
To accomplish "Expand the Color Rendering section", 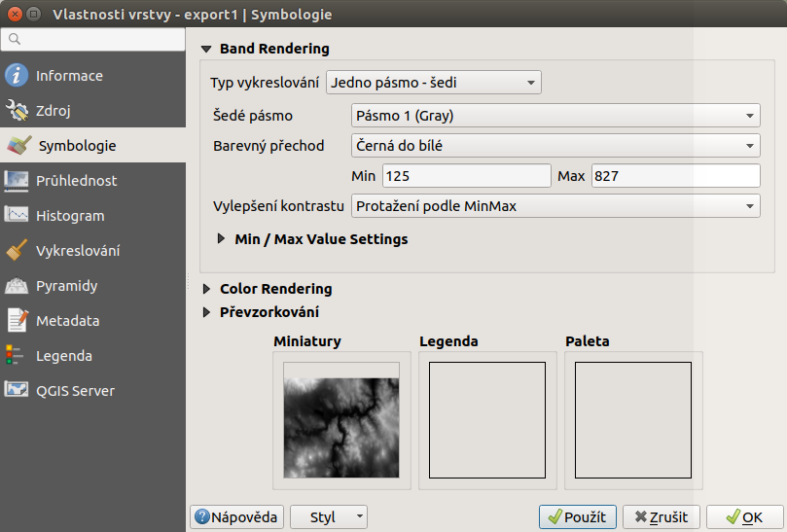I will pos(206,289).
